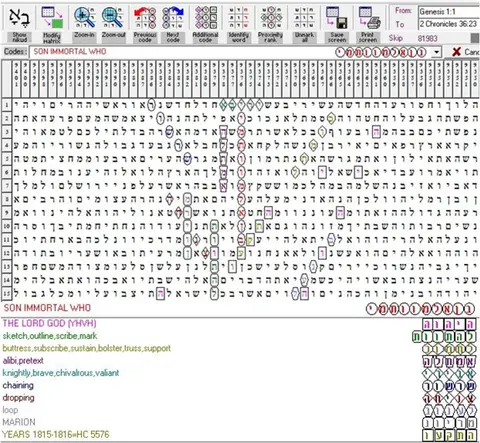Edit the From field Genesis 1:1
The width and height of the screenshot is (480, 443).
pyautogui.click(x=449, y=12)
